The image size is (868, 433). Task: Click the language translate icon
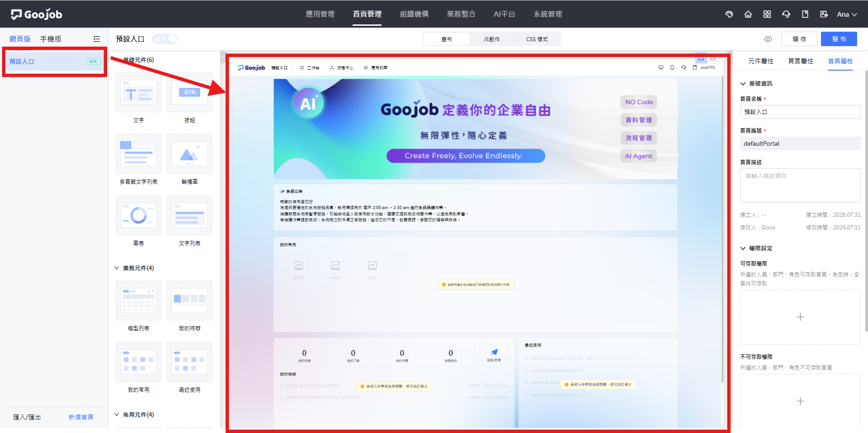[x=824, y=14]
